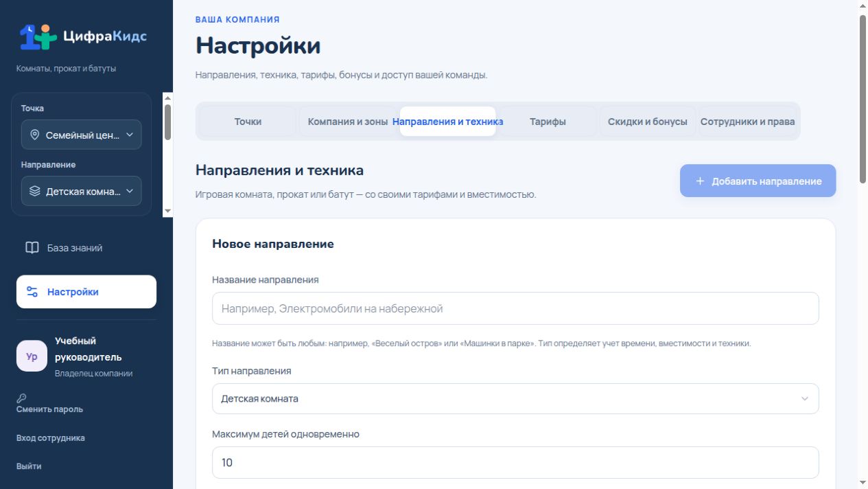
Task: Click the Добавить направление button
Action: click(x=758, y=181)
